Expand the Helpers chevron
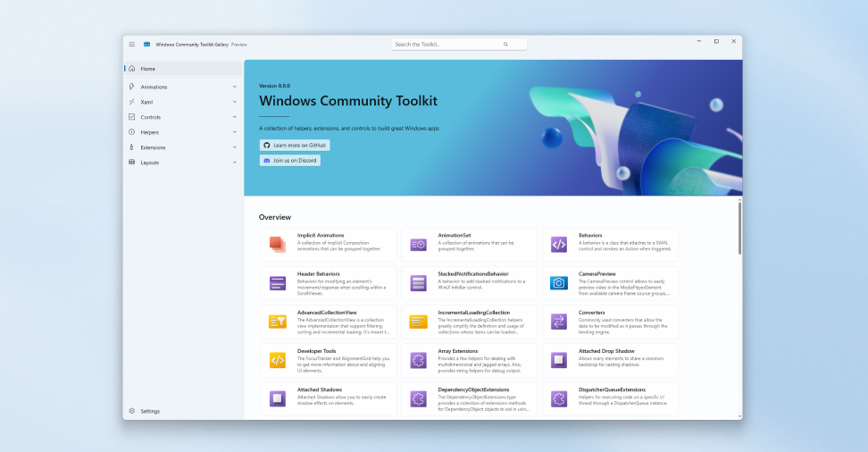Image resolution: width=868 pixels, height=452 pixels. [x=235, y=132]
